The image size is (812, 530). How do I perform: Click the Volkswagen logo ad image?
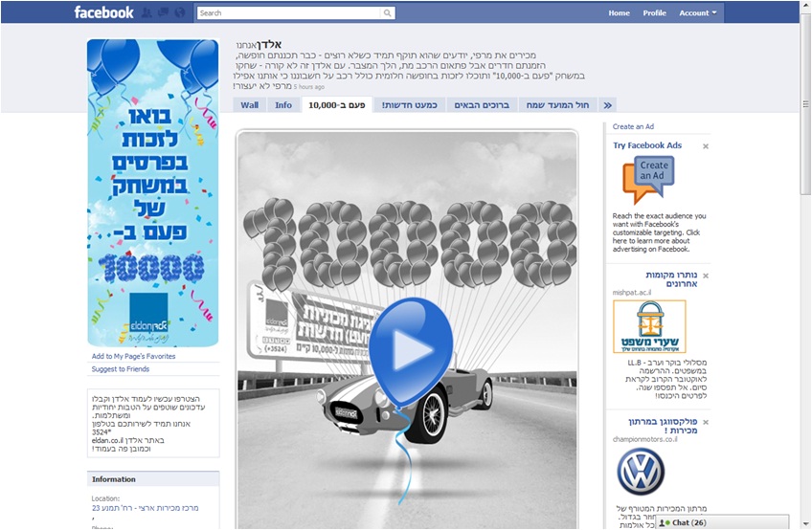tap(640, 473)
